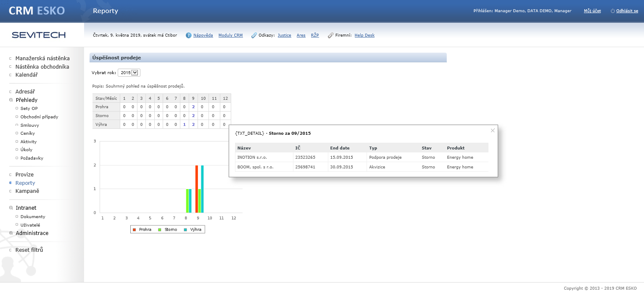
Task: Click the Podpora prodeje type cell
Action: [385, 157]
